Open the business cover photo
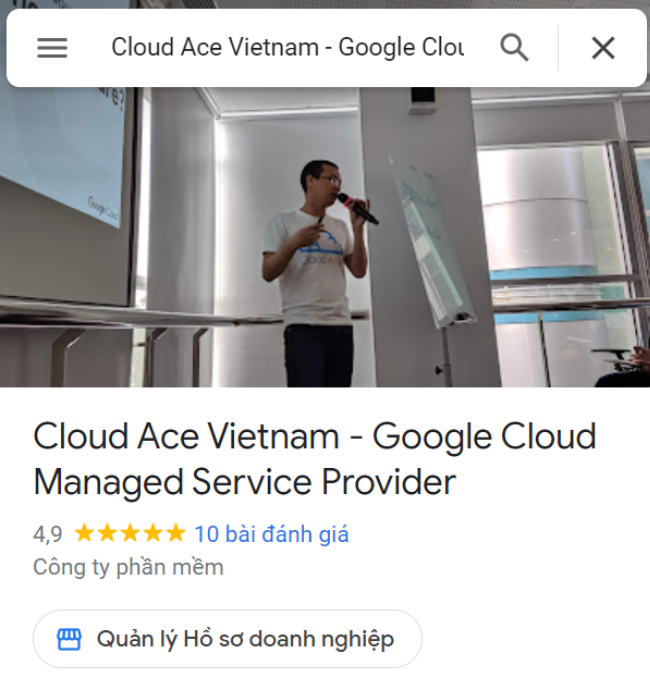Screen dimensions: 650x700 point(325,237)
